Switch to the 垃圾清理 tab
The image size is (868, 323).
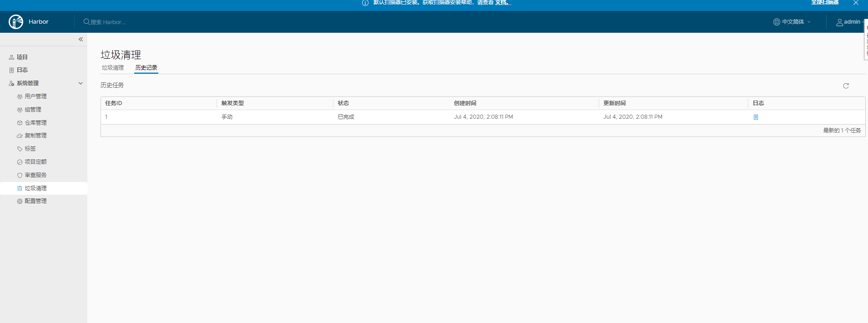tap(113, 68)
